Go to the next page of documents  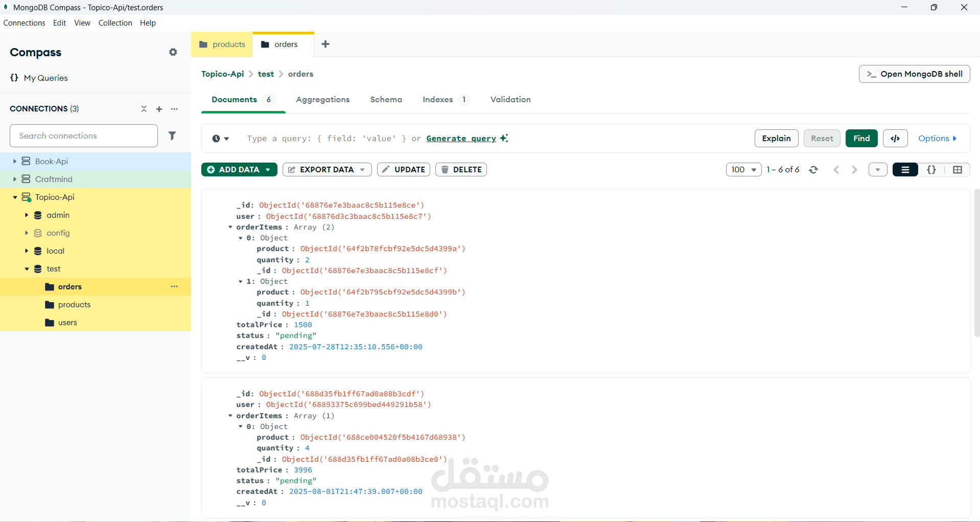pos(854,170)
